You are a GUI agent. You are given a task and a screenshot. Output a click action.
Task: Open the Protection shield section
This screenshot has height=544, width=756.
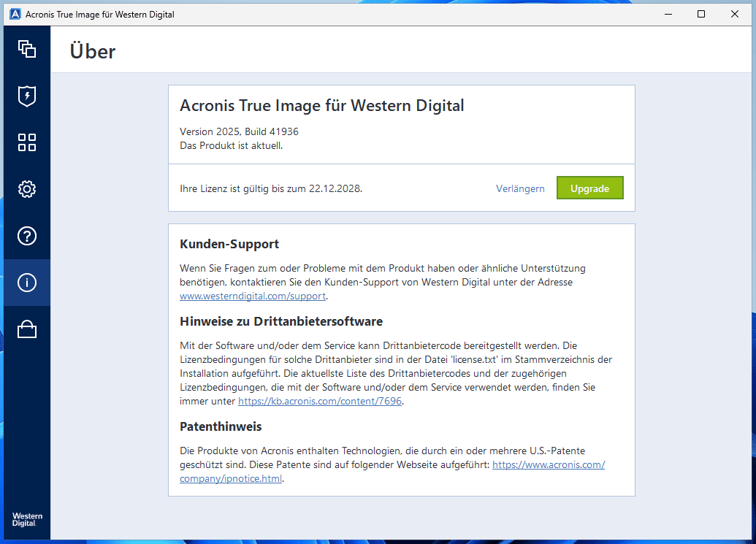pyautogui.click(x=27, y=96)
